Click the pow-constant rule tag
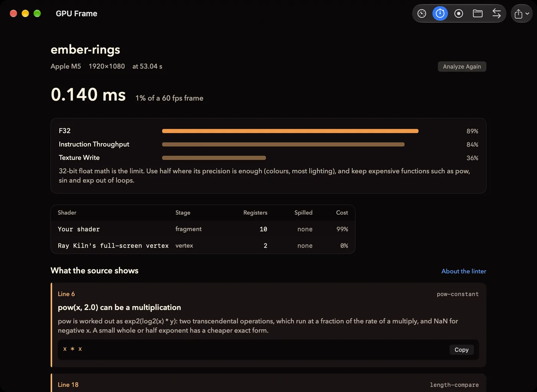Image resolution: width=537 pixels, height=392 pixels. pos(458,294)
